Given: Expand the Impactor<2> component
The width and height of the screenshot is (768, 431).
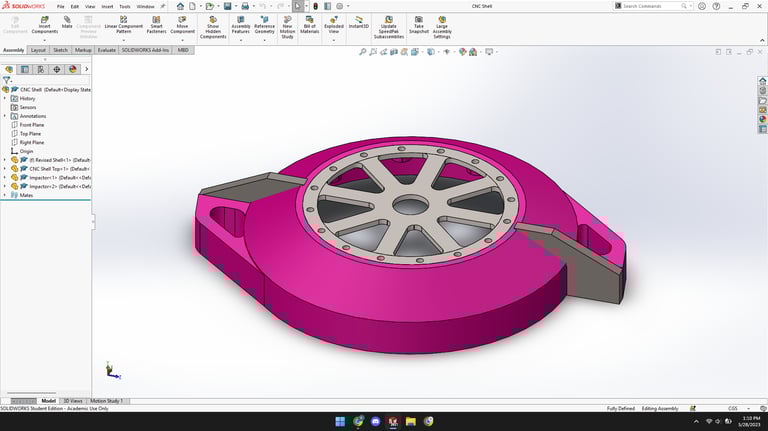Looking at the screenshot, I should (5, 187).
